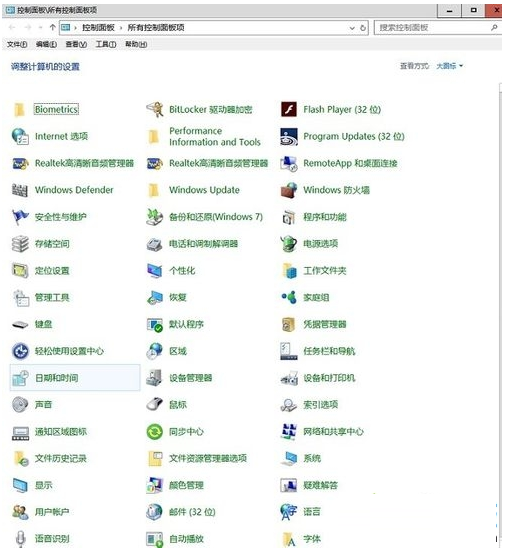
Task: Click the 日期和时间 clock icon
Action: [20, 378]
